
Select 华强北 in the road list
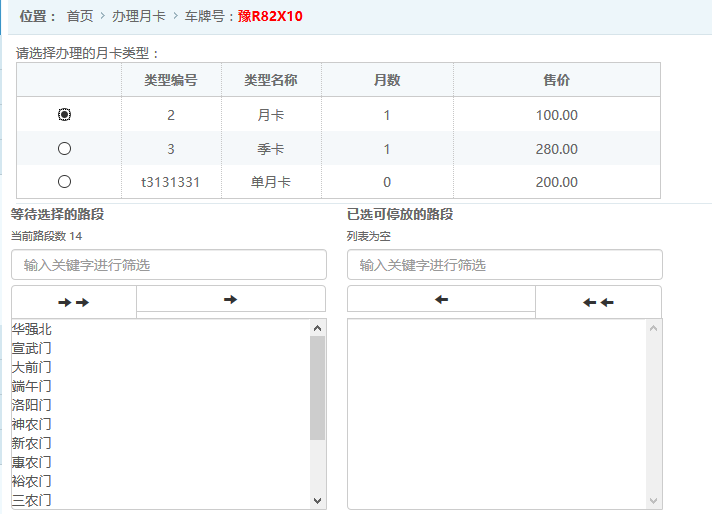[x=32, y=329]
